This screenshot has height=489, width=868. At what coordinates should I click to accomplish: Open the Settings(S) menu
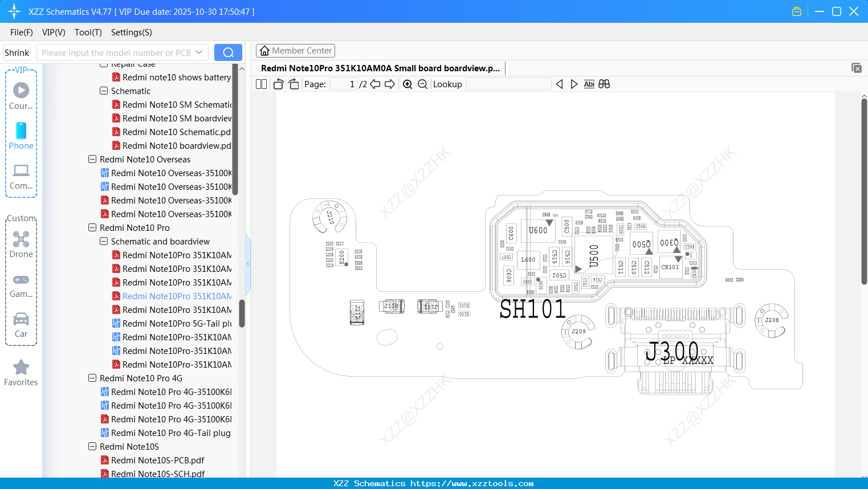pos(131,32)
